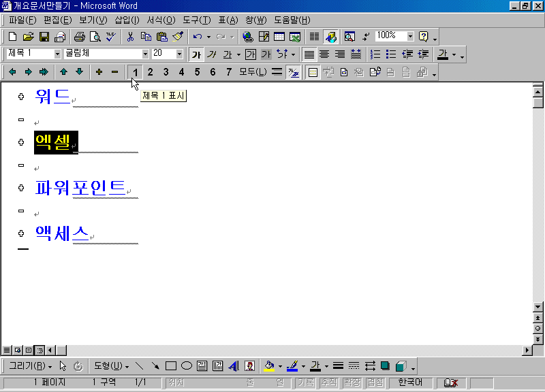This screenshot has height=392, width=545.
Task: Click vertical scrollbar down arrow
Action: coord(538,307)
